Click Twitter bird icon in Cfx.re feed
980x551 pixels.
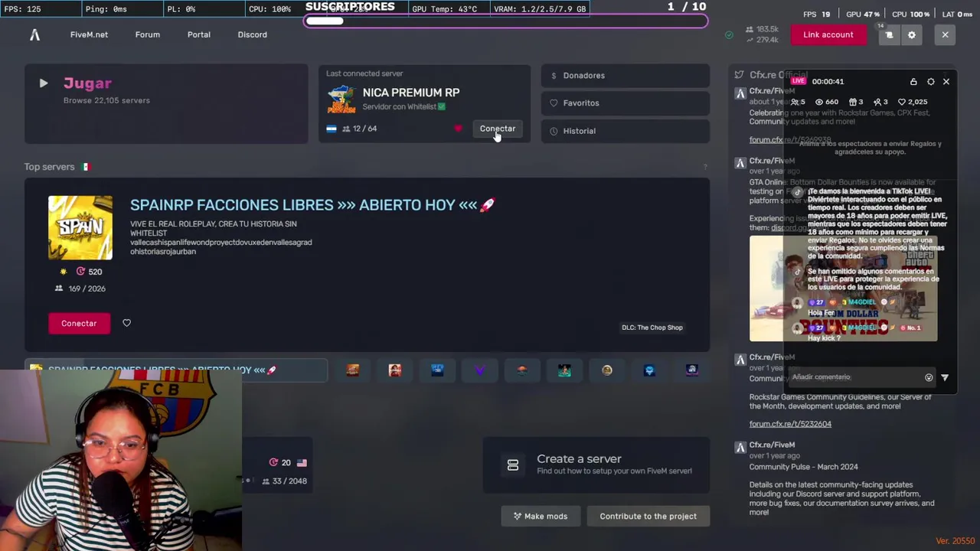click(x=739, y=75)
